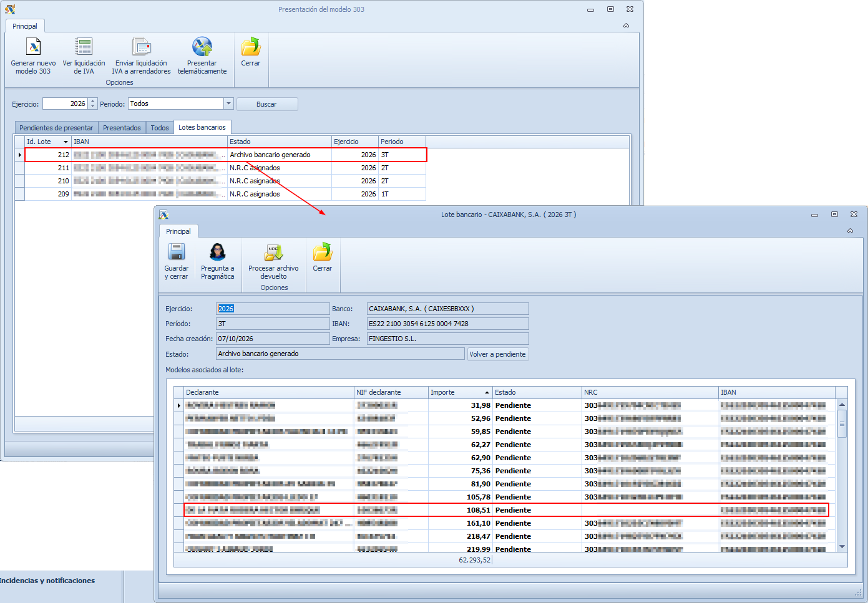Click Procesar archivo devuelto icon

tap(273, 252)
